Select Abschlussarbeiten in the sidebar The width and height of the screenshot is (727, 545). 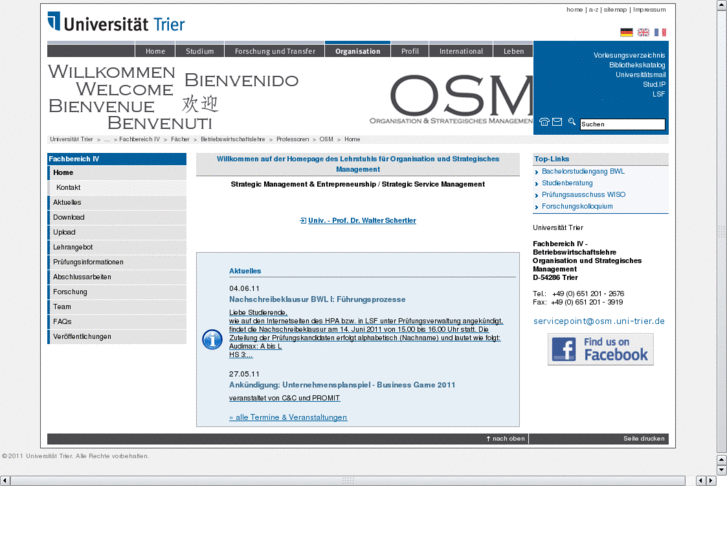(x=117, y=277)
